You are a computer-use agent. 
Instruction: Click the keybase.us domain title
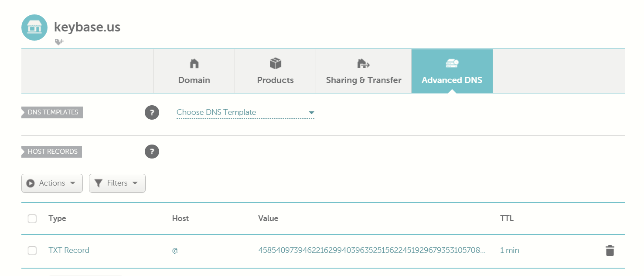point(87,27)
